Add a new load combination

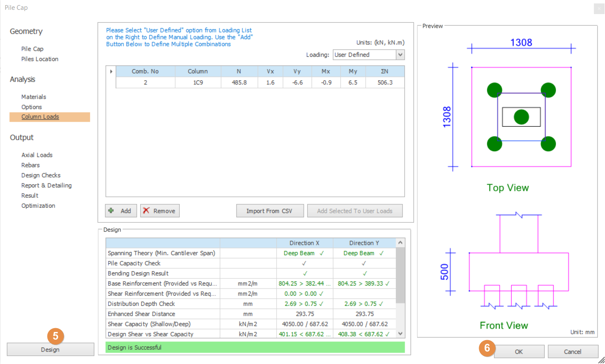tap(121, 211)
